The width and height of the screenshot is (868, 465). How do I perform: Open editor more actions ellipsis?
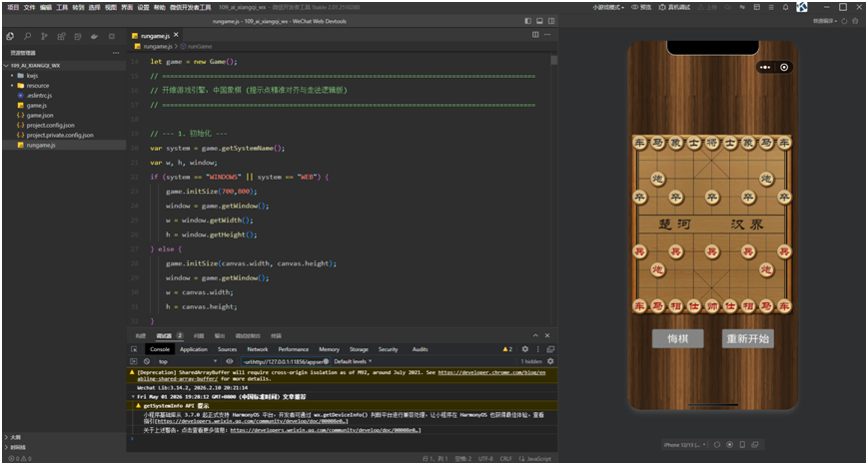pos(547,34)
